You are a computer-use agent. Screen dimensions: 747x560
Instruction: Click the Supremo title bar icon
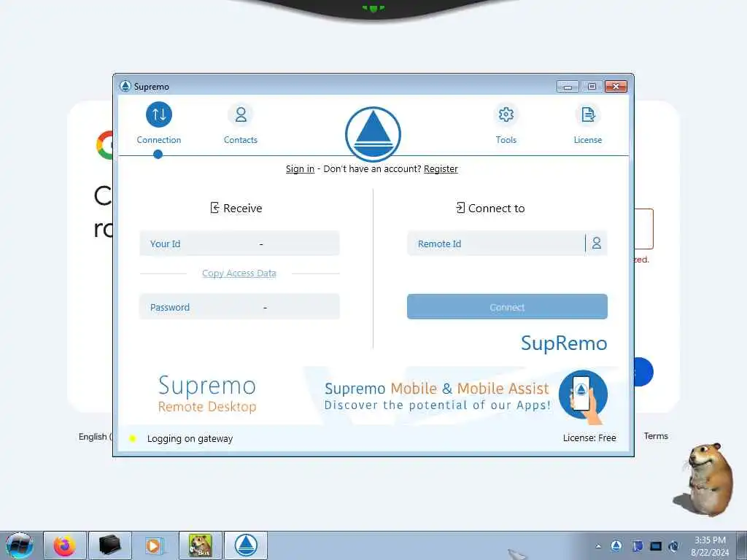point(125,86)
